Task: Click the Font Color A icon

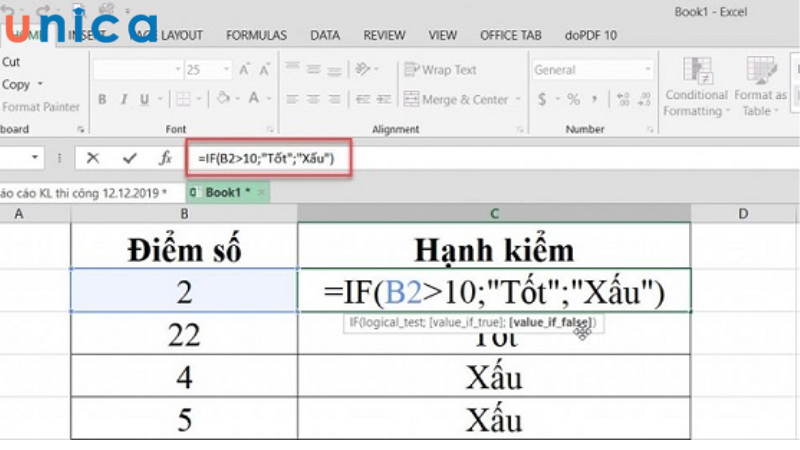Action: [254, 98]
